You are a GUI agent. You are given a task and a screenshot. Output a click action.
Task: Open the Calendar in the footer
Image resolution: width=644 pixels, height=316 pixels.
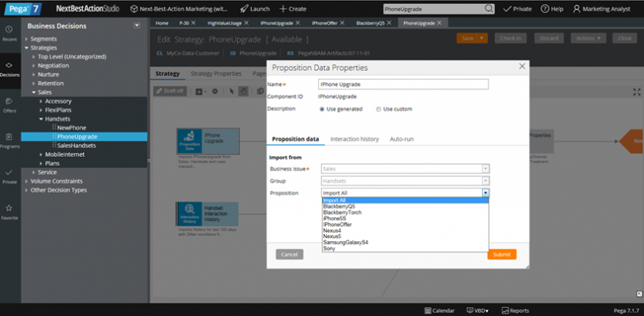coord(440,310)
